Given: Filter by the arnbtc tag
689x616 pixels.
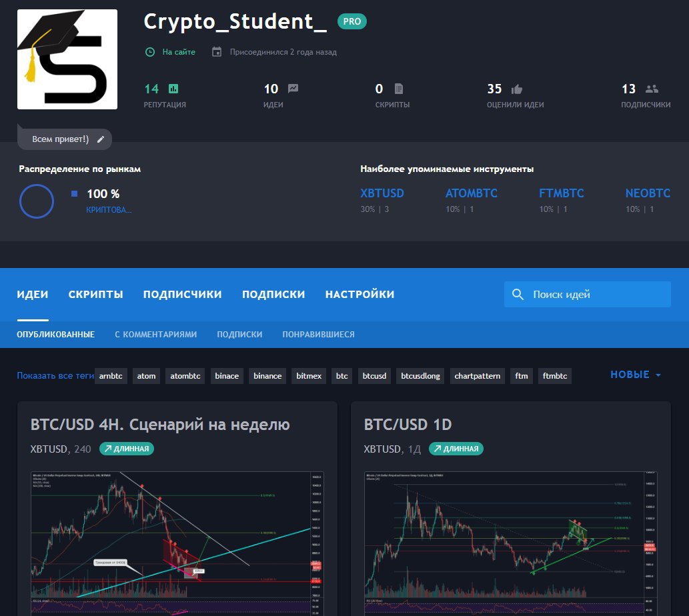Looking at the screenshot, I should [111, 376].
